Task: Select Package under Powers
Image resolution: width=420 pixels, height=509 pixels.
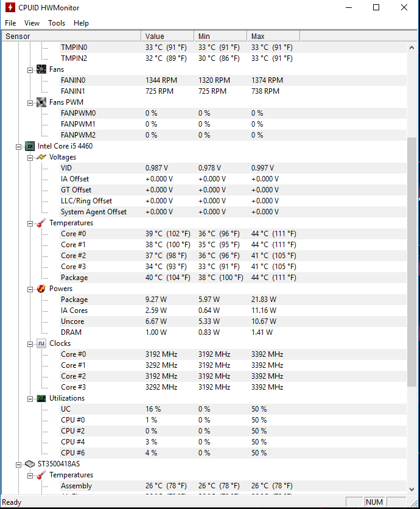Action: [x=233, y=300]
